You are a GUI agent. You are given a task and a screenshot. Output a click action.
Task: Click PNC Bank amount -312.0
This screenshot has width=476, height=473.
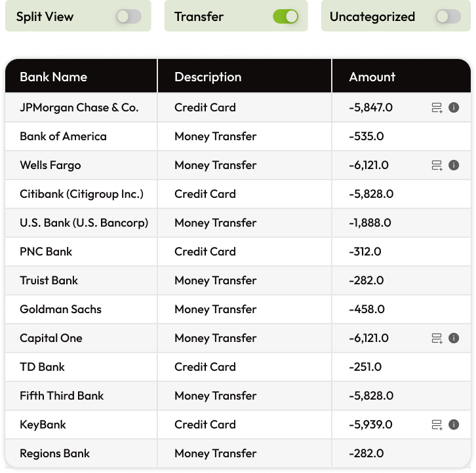point(365,252)
